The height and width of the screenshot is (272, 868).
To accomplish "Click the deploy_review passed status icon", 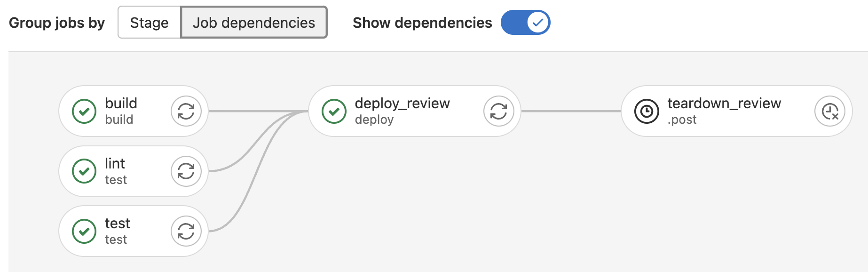I will [334, 112].
